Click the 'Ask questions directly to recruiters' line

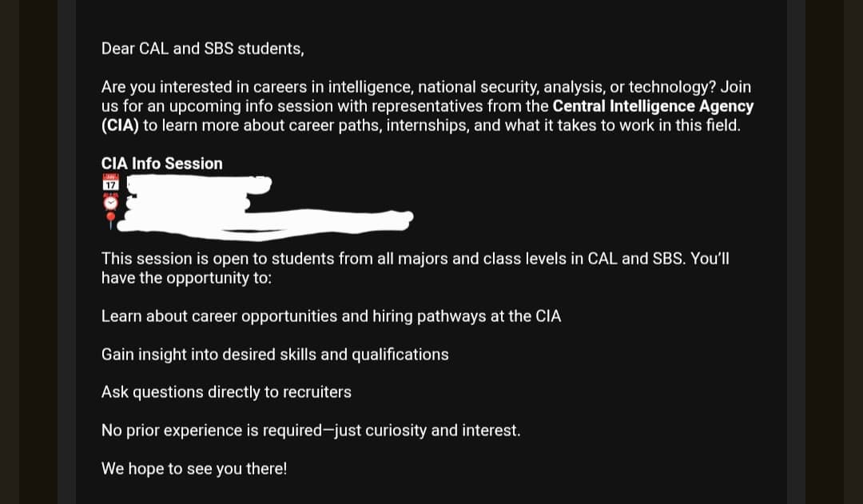pyautogui.click(x=226, y=391)
